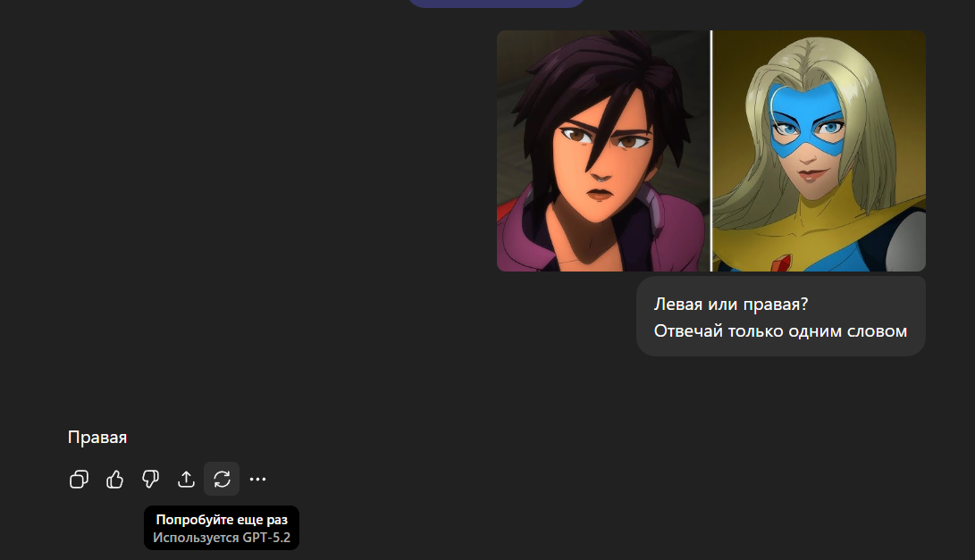Click the white divider line in the image
The image size is (975, 560).
pos(711,151)
